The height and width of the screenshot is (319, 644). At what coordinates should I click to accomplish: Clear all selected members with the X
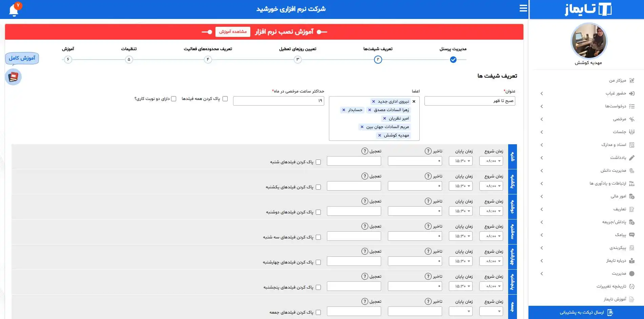[414, 102]
